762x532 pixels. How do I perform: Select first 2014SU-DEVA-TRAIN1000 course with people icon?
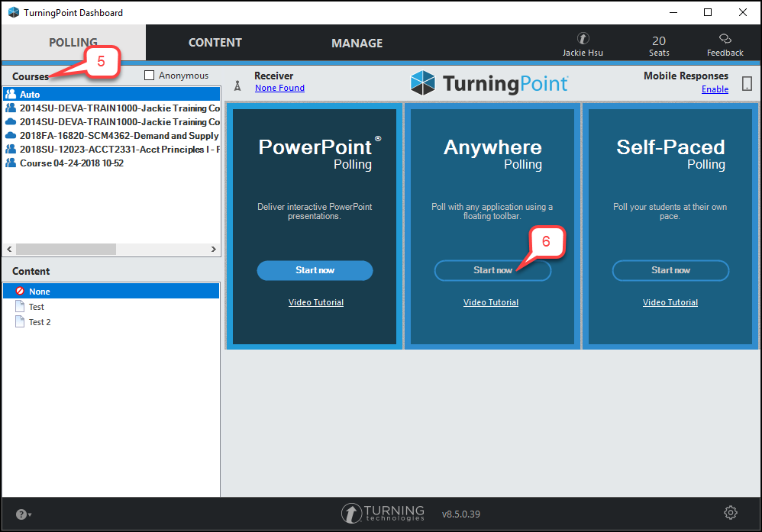pyautogui.click(x=111, y=108)
